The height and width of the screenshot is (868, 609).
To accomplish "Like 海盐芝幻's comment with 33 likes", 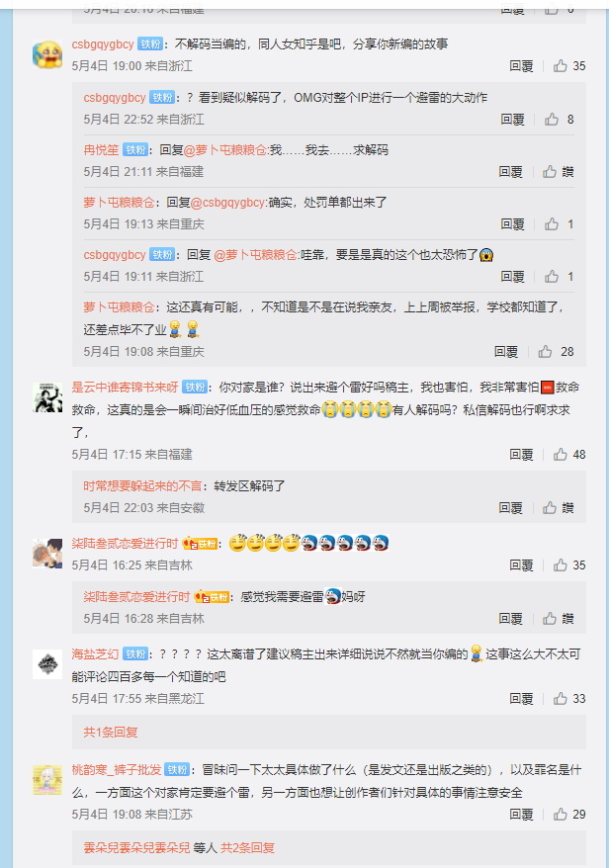I will 569,699.
